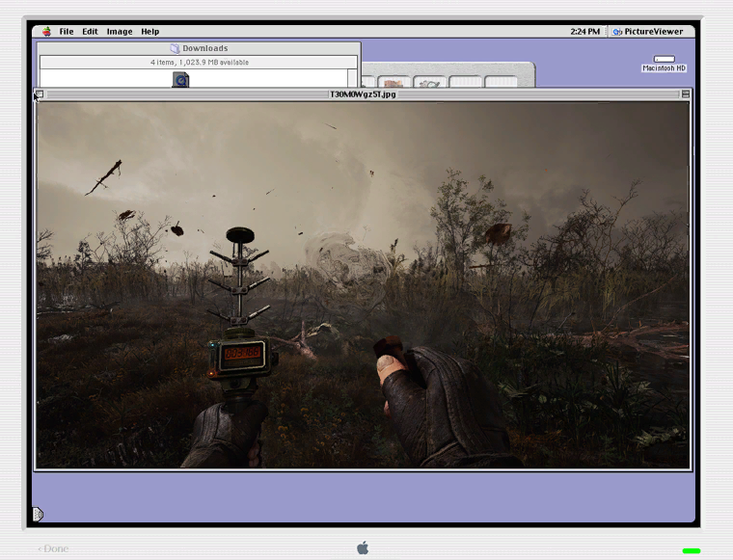Image resolution: width=733 pixels, height=560 pixels.
Task: Select the fourth tab in the background window
Action: point(465,82)
